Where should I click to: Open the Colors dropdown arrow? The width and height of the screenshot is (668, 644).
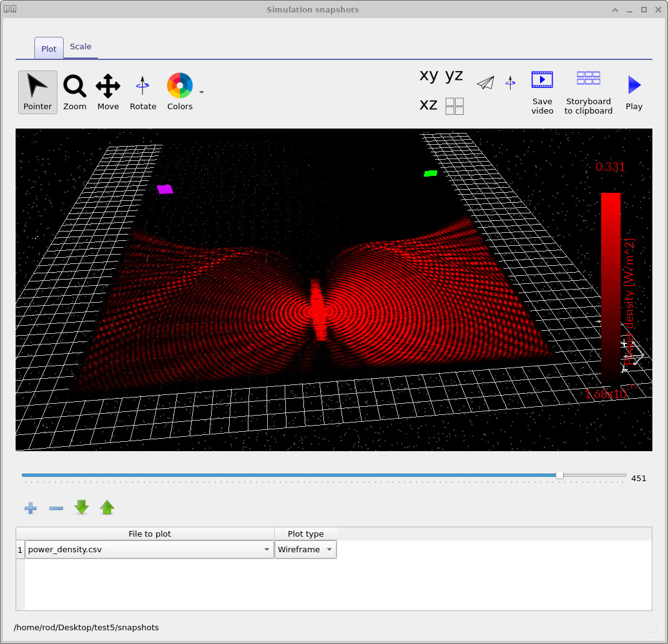click(x=201, y=92)
